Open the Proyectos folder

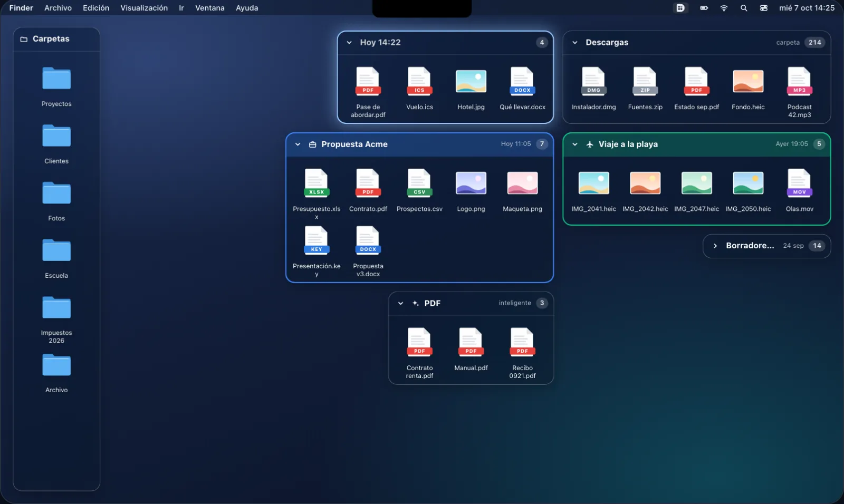point(56,87)
